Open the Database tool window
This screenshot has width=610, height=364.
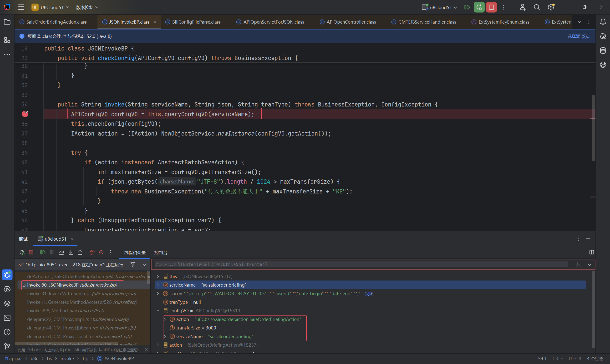[603, 51]
